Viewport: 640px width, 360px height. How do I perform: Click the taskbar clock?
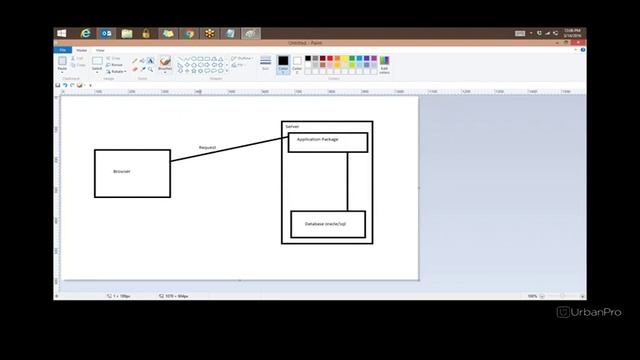(572, 33)
